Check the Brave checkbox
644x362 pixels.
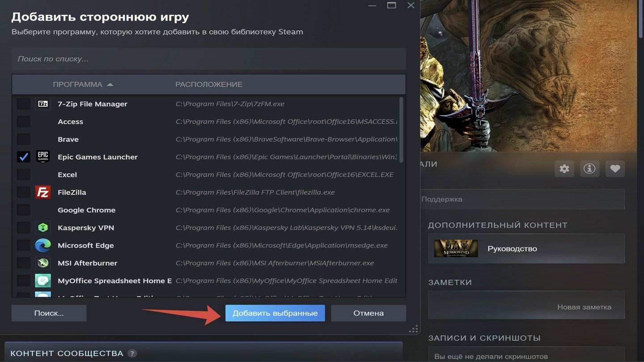click(23, 139)
